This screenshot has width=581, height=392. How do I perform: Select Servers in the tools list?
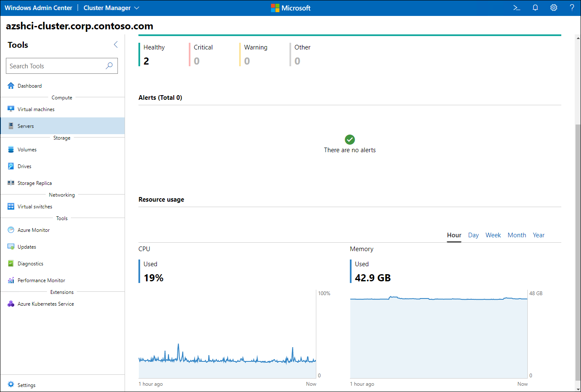[x=63, y=126]
